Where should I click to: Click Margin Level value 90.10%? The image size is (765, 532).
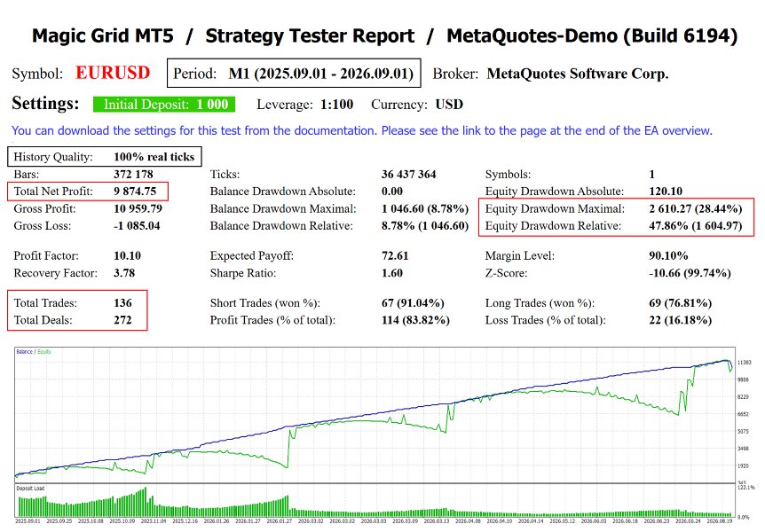(x=668, y=255)
